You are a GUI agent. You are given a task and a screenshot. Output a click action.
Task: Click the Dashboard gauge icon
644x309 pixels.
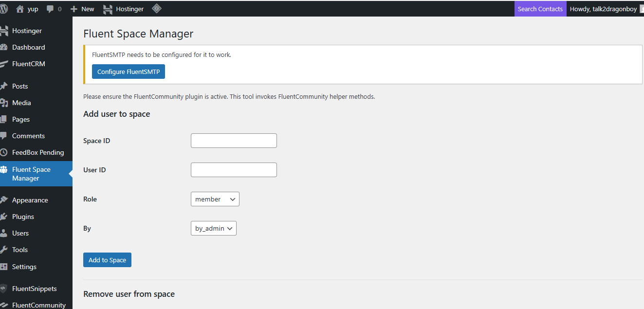pos(4,47)
